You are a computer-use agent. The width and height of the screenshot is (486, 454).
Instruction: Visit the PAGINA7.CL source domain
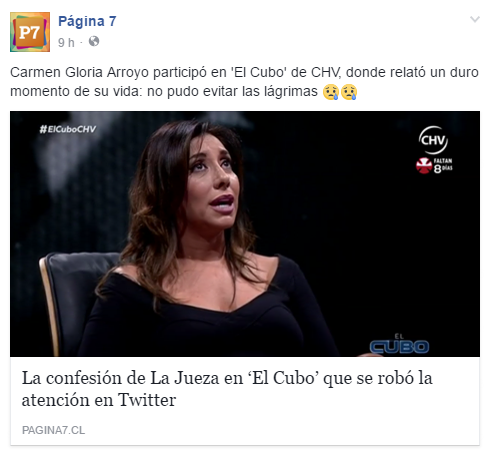point(53,430)
